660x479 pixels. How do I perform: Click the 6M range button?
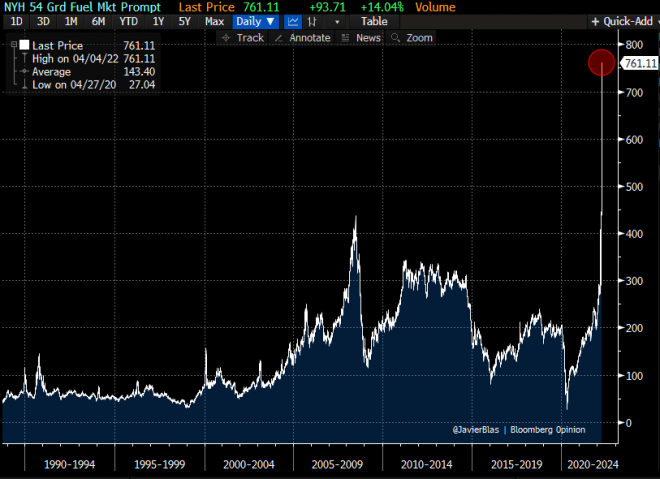98,21
